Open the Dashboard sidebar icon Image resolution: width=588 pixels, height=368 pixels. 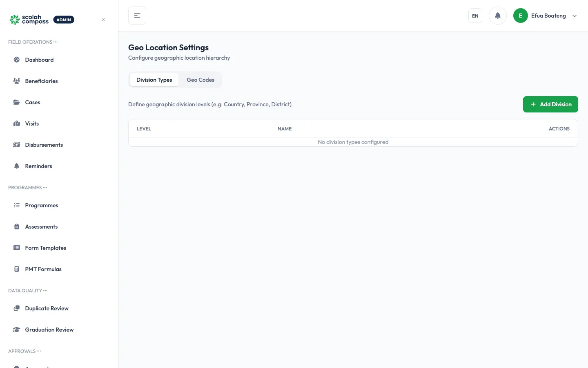(17, 60)
